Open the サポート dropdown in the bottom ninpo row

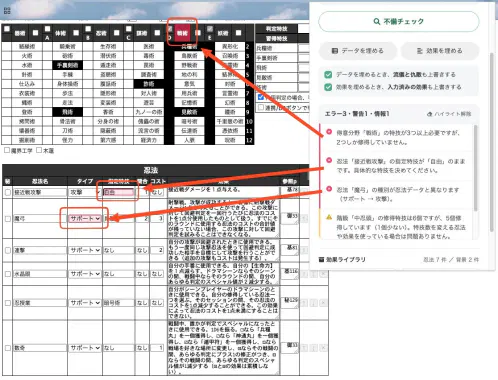tap(85, 348)
